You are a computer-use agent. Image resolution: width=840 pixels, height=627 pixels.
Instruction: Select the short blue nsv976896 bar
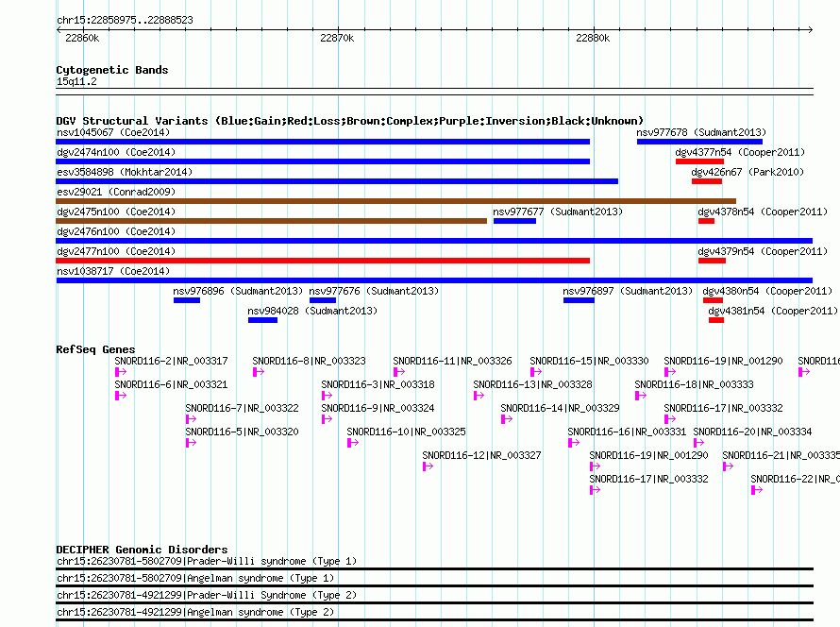pyautogui.click(x=187, y=300)
